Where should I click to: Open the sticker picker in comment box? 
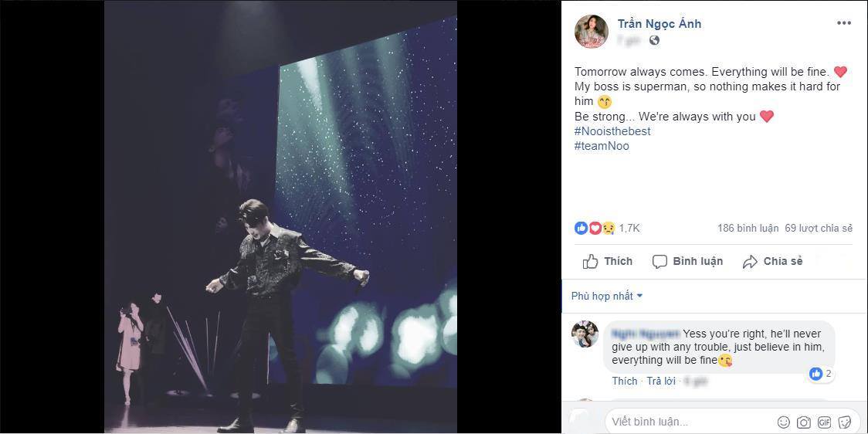(x=845, y=422)
